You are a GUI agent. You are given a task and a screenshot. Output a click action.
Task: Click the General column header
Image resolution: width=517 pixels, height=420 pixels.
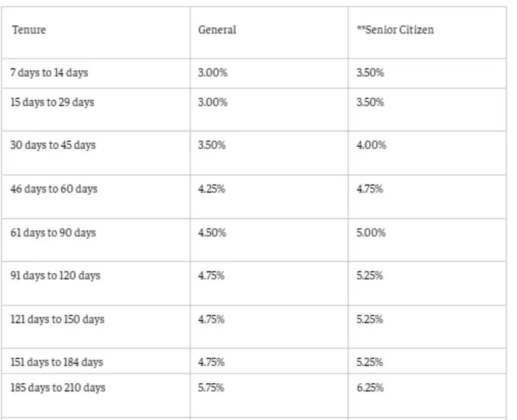(217, 30)
